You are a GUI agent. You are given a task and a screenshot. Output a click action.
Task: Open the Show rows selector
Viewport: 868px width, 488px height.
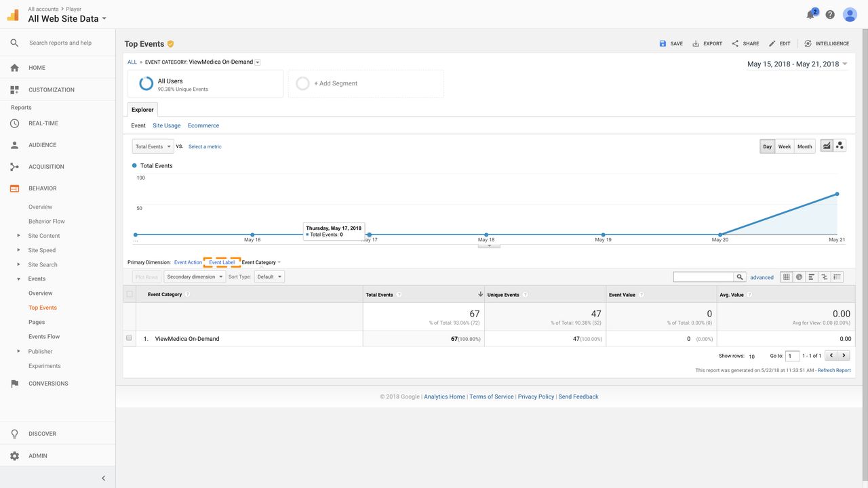click(752, 356)
